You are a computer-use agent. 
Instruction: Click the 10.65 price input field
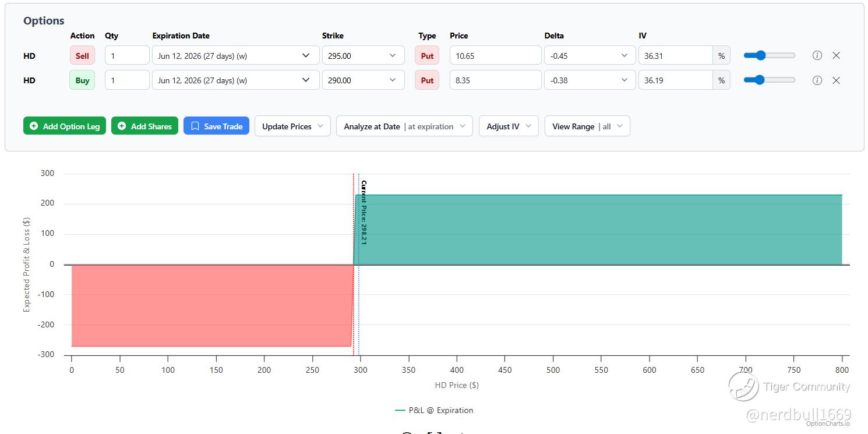pyautogui.click(x=495, y=55)
